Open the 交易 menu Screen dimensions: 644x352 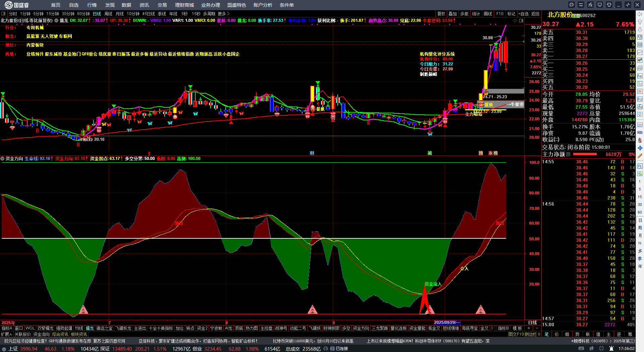(162, 5)
